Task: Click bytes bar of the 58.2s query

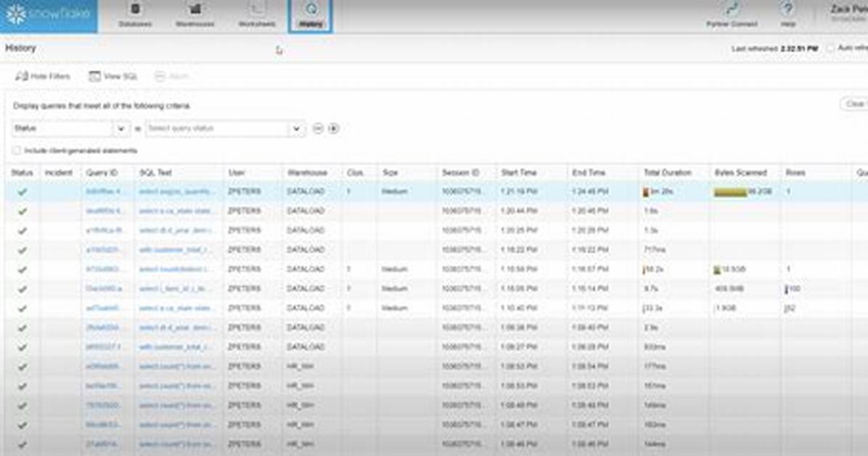Action: (x=718, y=270)
